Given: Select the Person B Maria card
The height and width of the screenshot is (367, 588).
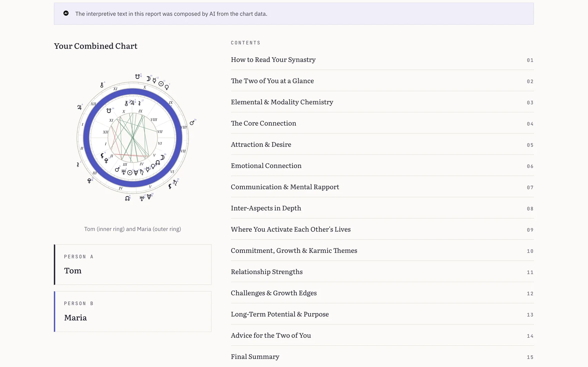Looking at the screenshot, I should click(133, 312).
